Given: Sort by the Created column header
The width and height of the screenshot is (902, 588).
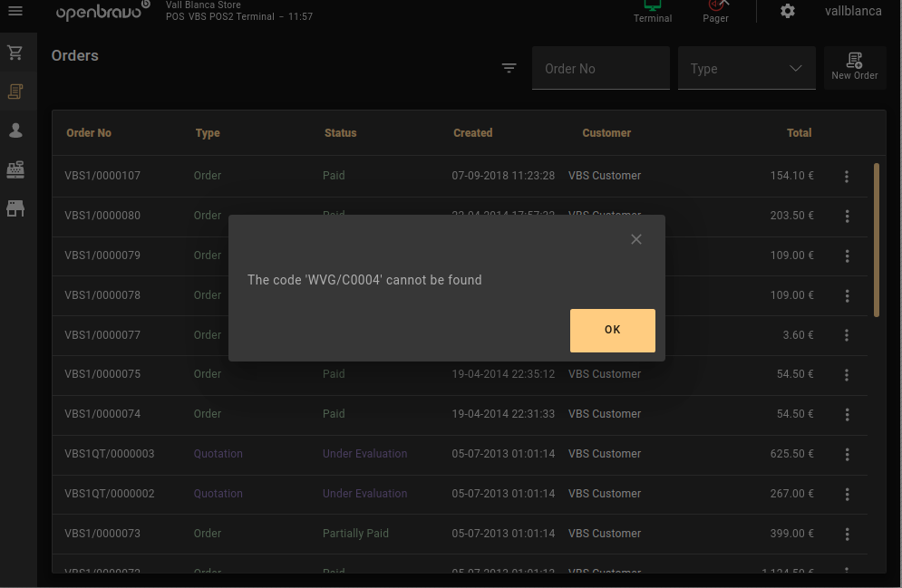Looking at the screenshot, I should pyautogui.click(x=472, y=133).
